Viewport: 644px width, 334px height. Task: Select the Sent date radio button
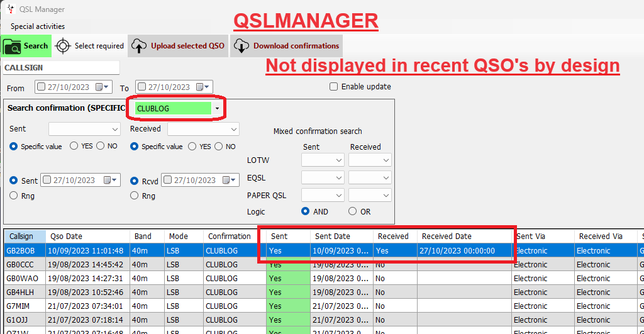pyautogui.click(x=14, y=181)
